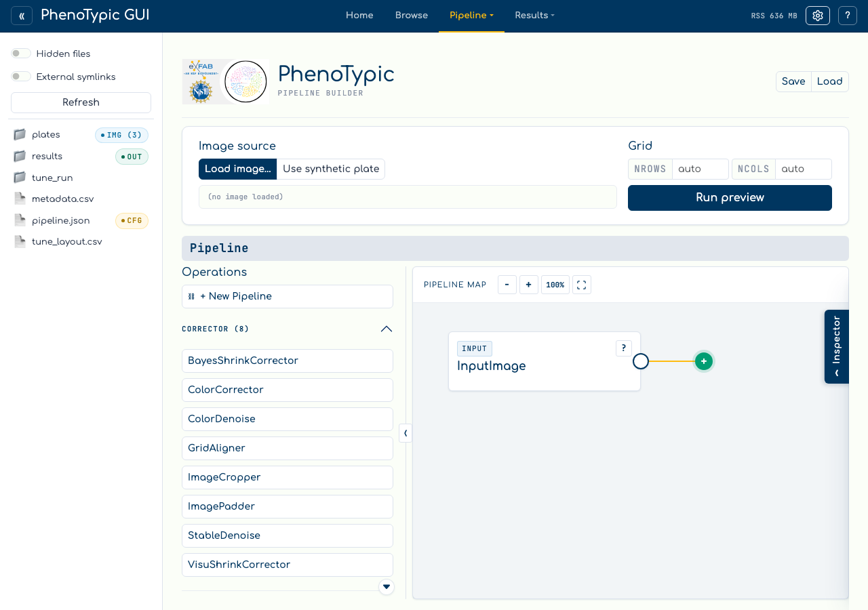The height and width of the screenshot is (610, 868).
Task: Collapse the Operations panel with the side arrow
Action: (406, 433)
